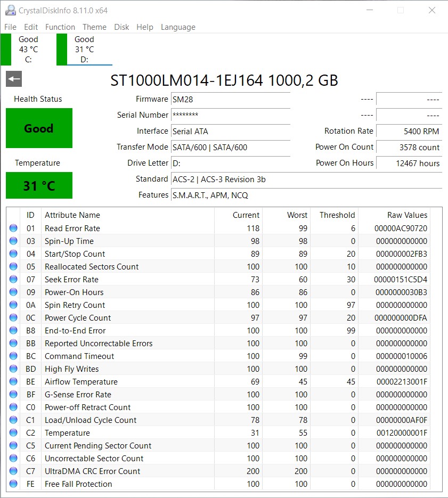Click status orb for Read Error Rate

13,228
